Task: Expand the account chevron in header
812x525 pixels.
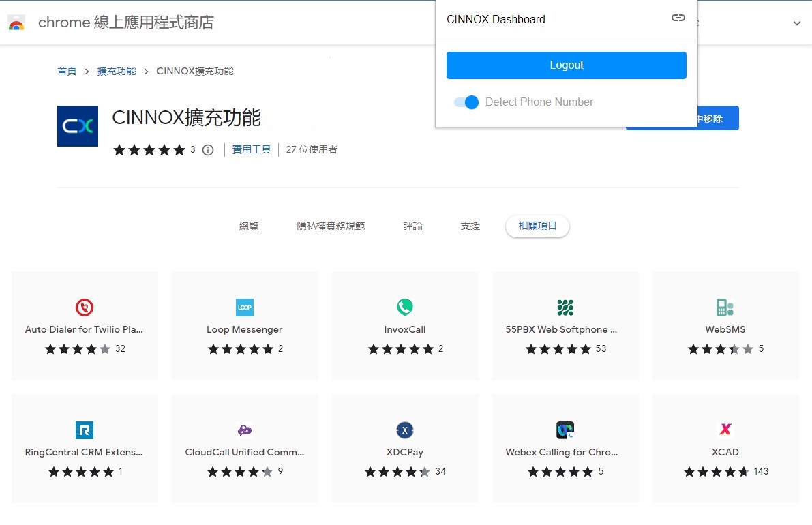Action: (x=797, y=22)
